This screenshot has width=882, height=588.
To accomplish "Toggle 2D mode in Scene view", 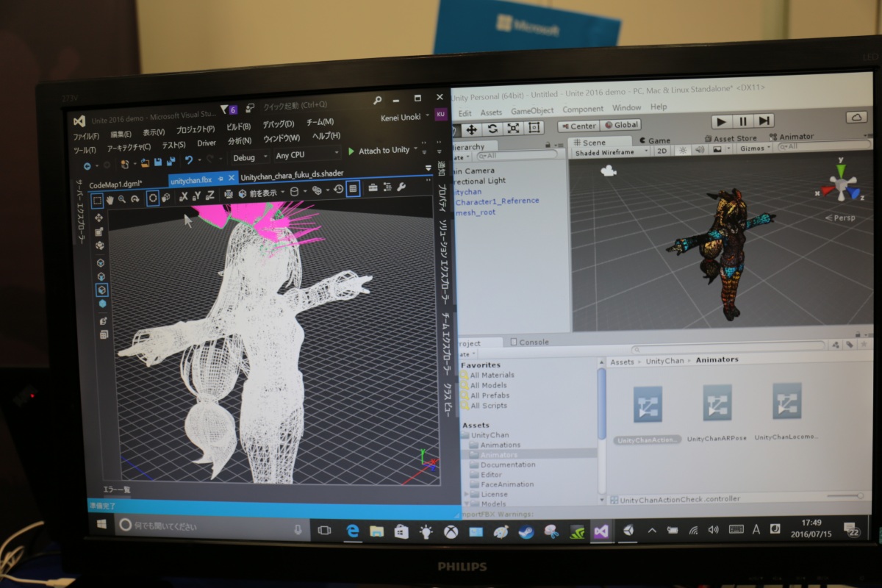I will (662, 150).
